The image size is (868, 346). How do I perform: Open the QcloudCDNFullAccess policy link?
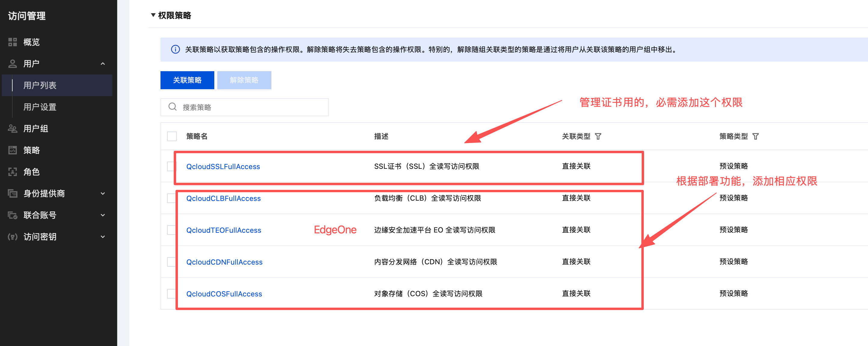(x=225, y=262)
